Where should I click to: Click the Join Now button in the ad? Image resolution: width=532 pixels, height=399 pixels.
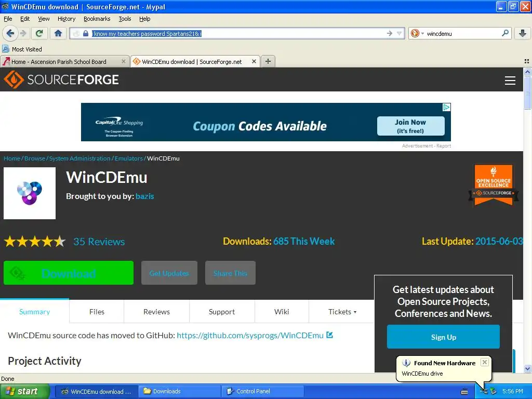click(x=410, y=126)
